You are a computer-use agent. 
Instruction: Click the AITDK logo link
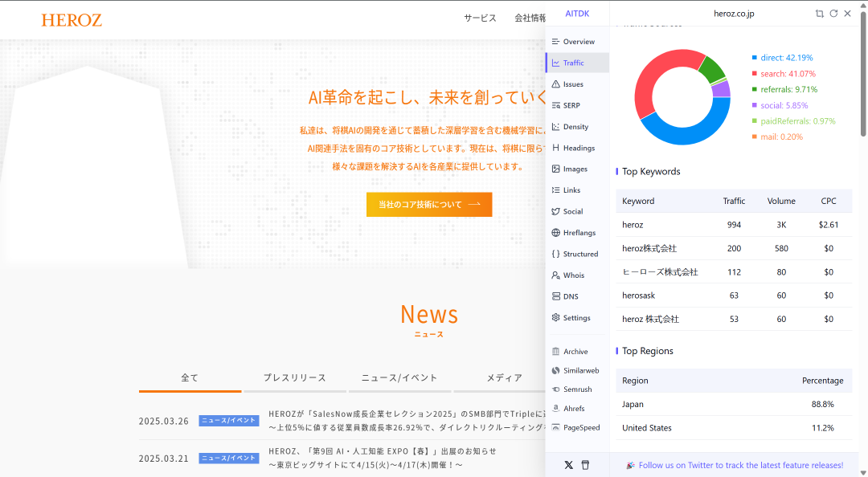coord(577,14)
